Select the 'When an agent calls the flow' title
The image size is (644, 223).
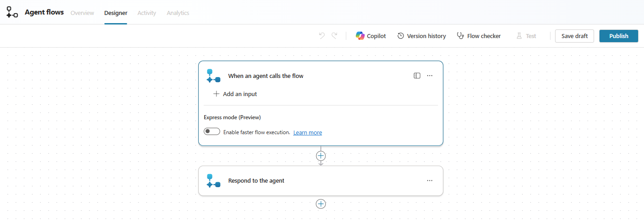click(266, 76)
